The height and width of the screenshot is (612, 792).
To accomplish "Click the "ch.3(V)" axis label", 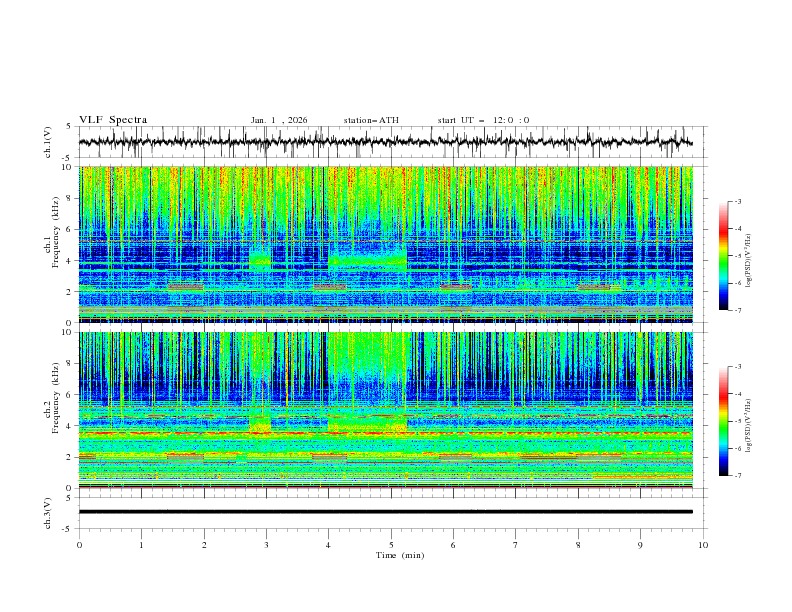I will click(x=48, y=513).
